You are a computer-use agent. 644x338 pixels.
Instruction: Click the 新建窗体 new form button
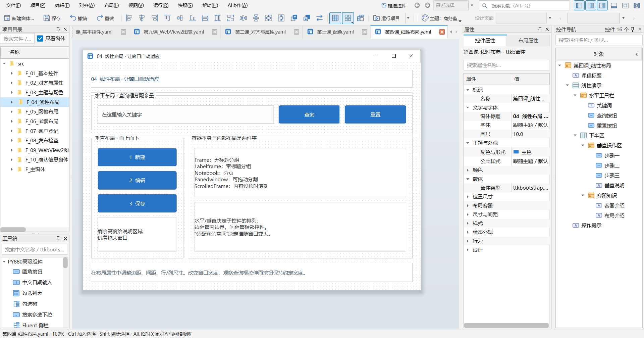point(19,18)
